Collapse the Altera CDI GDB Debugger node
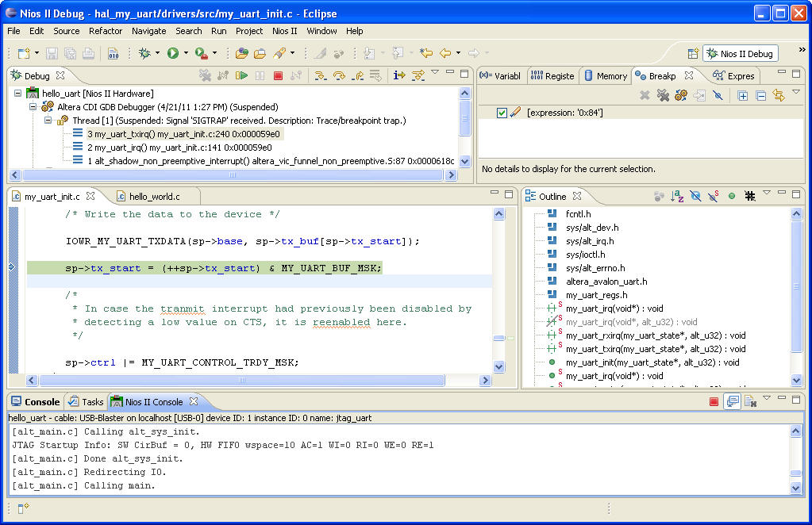 (x=33, y=107)
